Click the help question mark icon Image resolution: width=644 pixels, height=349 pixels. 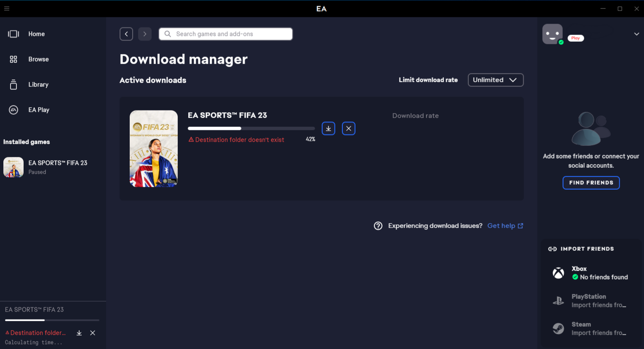tap(378, 226)
